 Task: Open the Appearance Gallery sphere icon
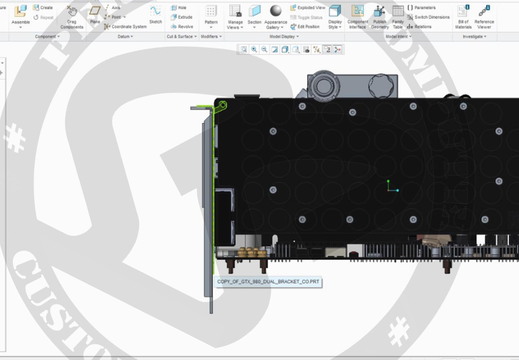(x=276, y=11)
